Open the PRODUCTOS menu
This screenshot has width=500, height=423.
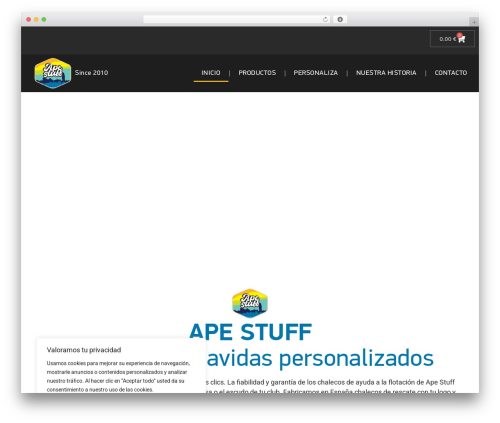point(257,73)
